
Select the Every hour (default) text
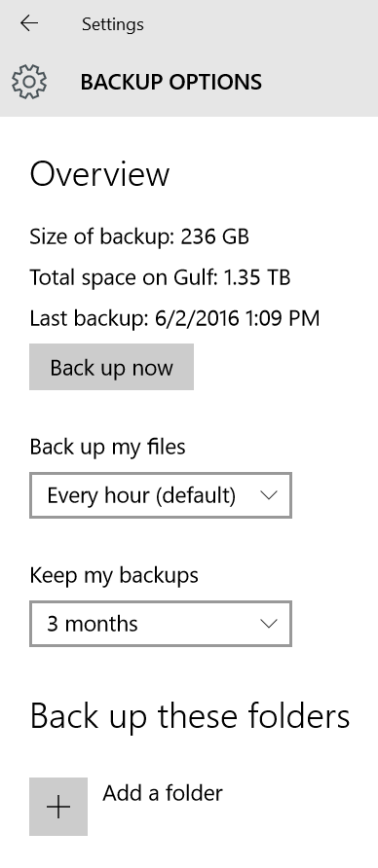click(141, 495)
